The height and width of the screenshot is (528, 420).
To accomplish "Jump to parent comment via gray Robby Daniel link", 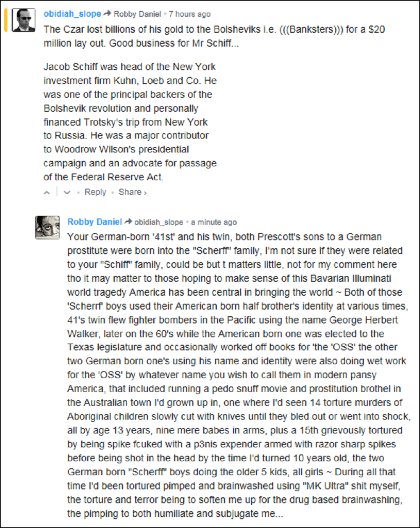I will click(137, 14).
